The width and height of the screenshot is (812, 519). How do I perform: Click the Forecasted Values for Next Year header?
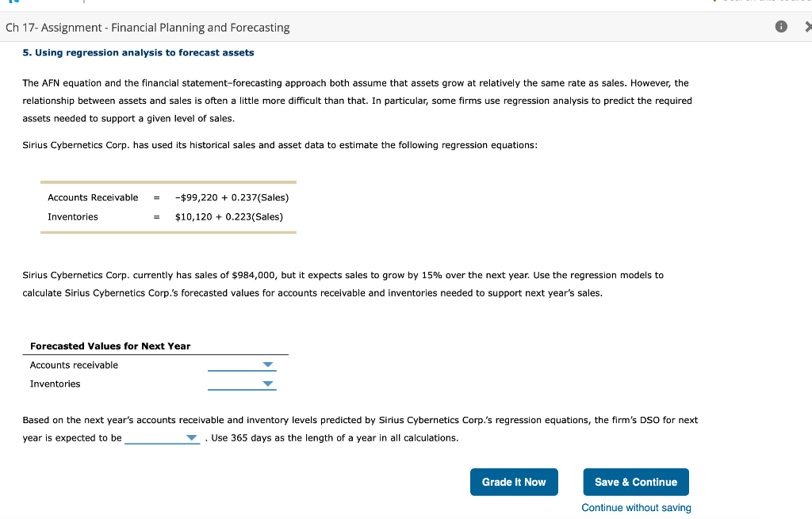110,346
